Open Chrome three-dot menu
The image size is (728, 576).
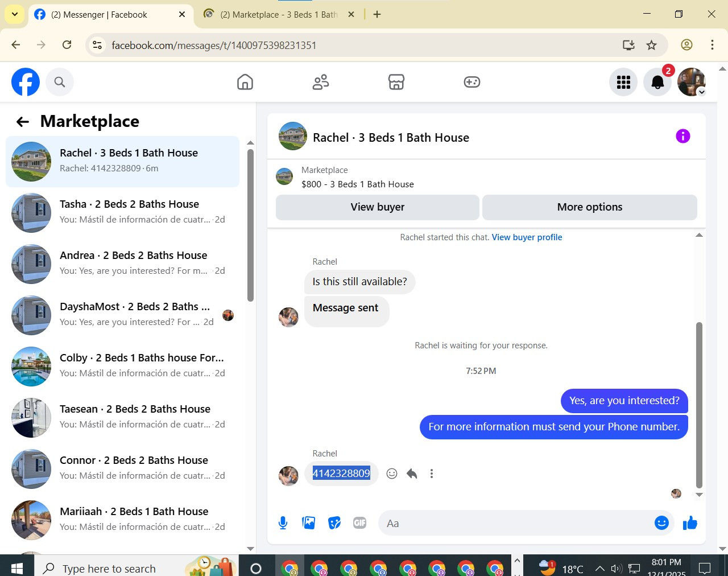click(x=712, y=45)
